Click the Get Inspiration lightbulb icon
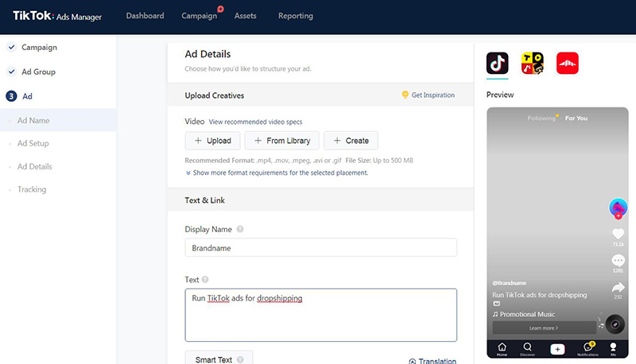The width and height of the screenshot is (636, 364). [x=405, y=95]
